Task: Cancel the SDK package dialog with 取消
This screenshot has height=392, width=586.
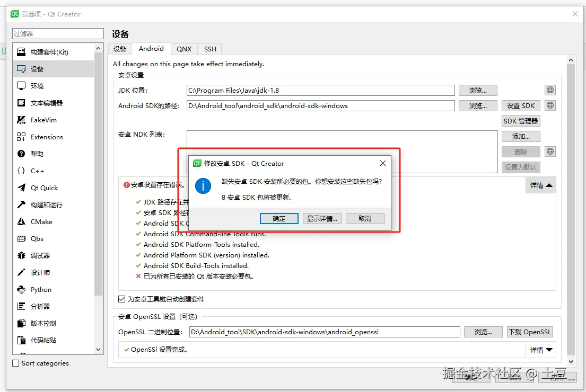Action: tap(365, 218)
